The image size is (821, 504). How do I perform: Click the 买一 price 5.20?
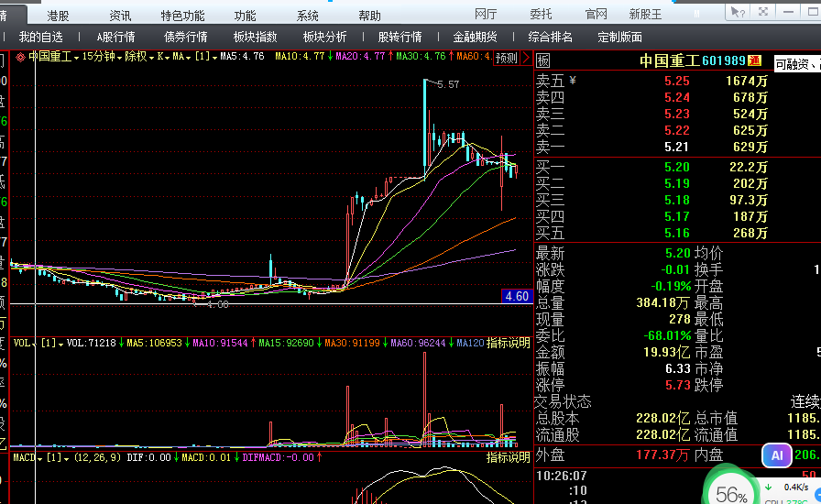[x=677, y=167]
